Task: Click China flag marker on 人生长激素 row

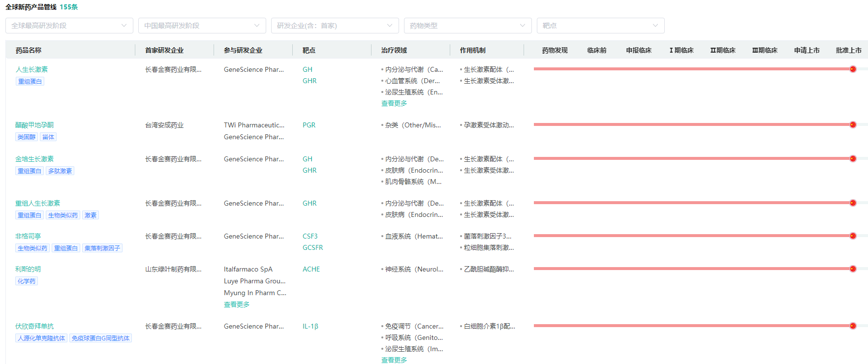Action: [x=853, y=69]
